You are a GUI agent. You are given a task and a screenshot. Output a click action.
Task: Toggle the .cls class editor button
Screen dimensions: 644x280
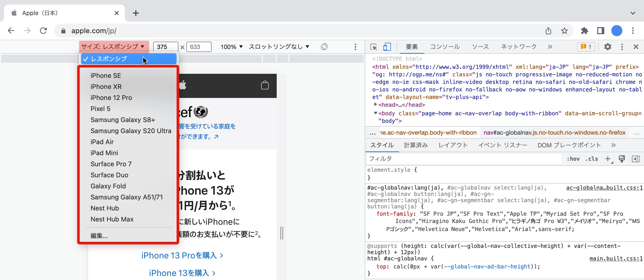pyautogui.click(x=591, y=159)
